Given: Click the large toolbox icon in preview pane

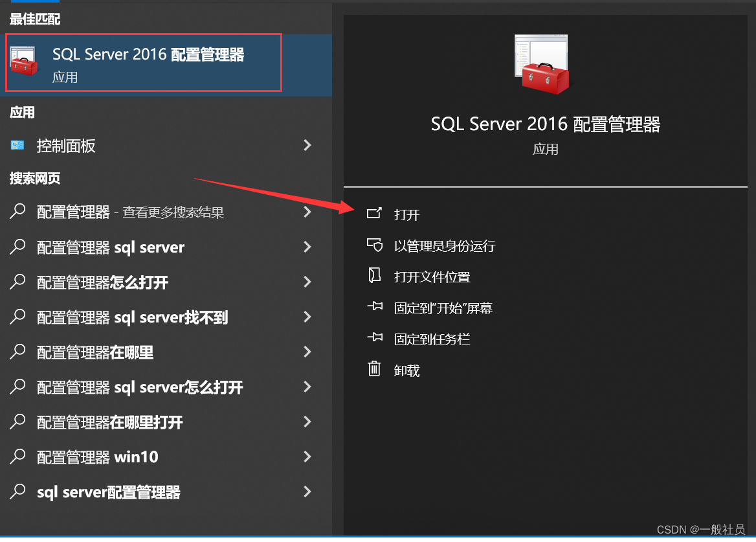Looking at the screenshot, I should point(542,64).
